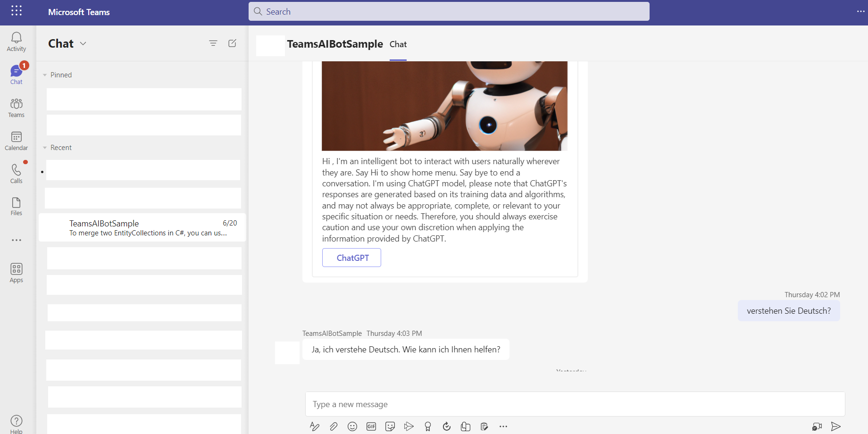The image size is (868, 434).
Task: Open the emoji picker
Action: click(352, 426)
